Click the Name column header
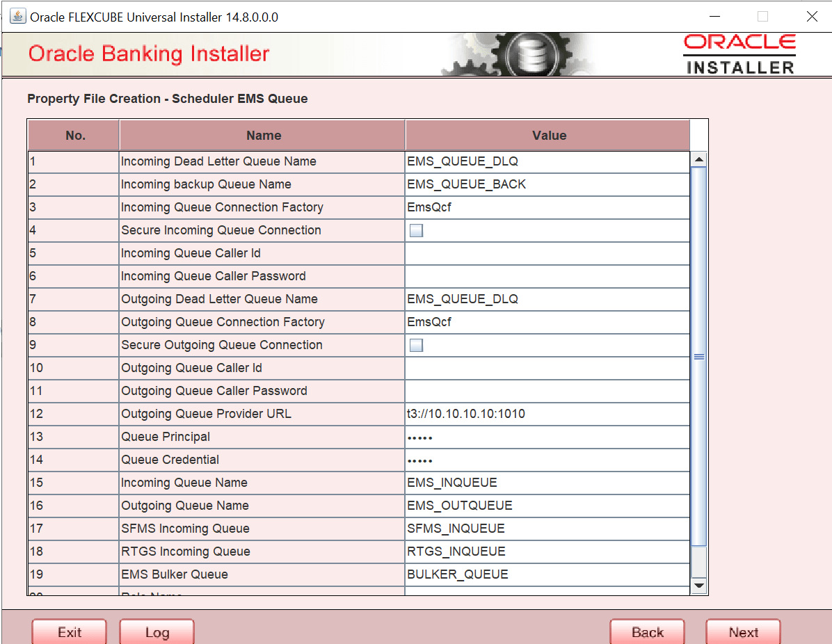The height and width of the screenshot is (644, 832). coord(263,136)
